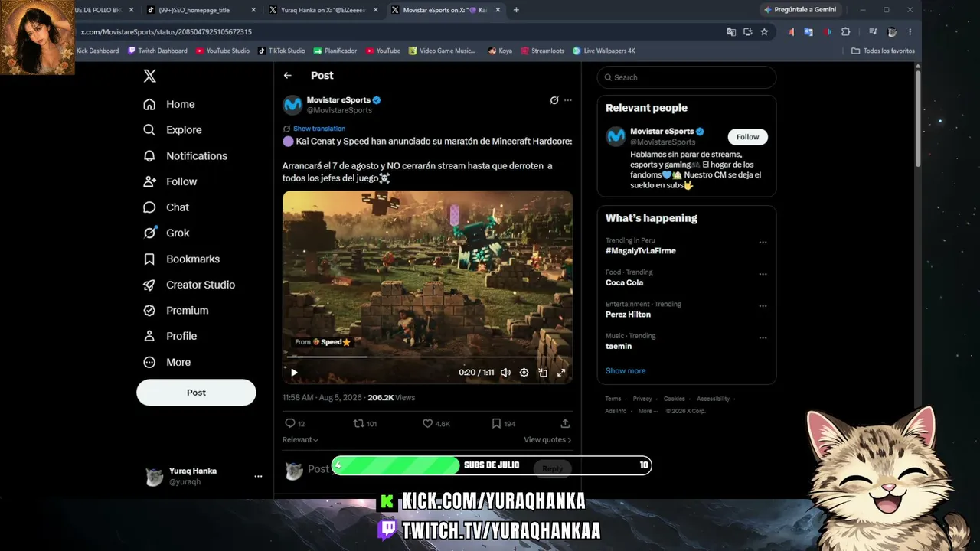
Task: Open taemin trending topic
Action: point(619,347)
